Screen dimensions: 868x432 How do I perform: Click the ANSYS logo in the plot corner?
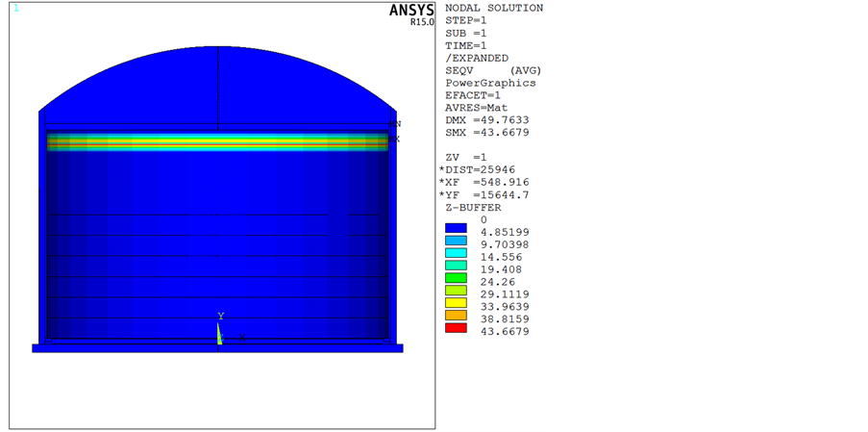411,11
